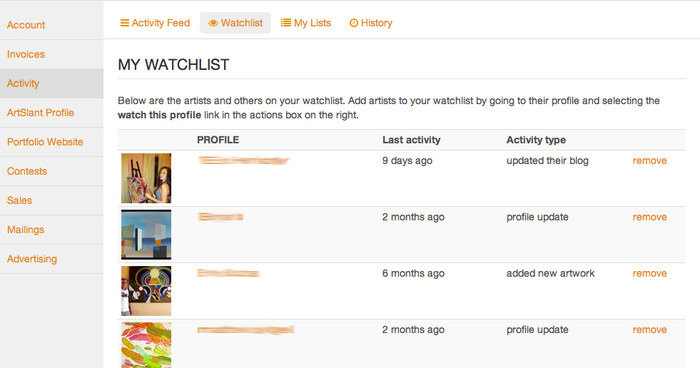Open the My Lists tab
Screen dimensions: 700x368
(306, 23)
